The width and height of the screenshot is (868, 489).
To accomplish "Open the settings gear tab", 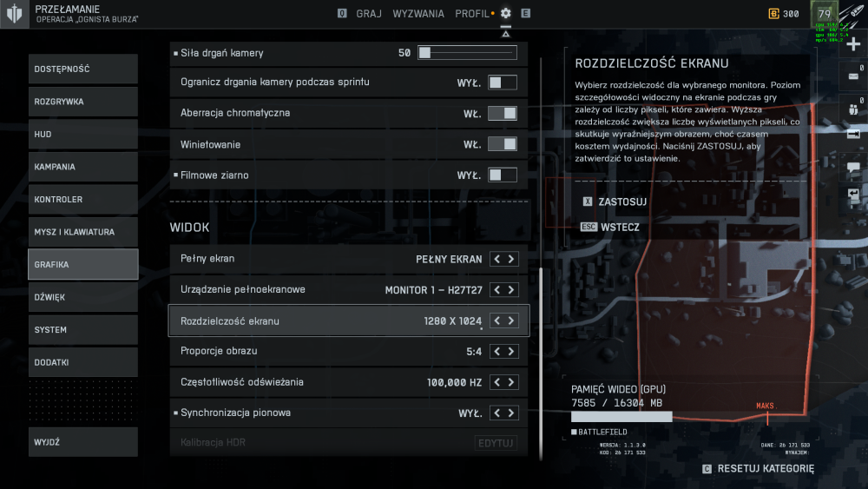I will click(x=505, y=13).
